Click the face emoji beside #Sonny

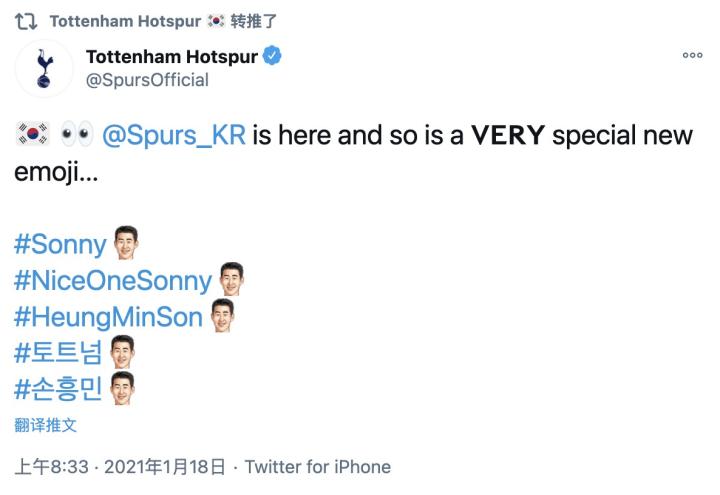[x=125, y=243]
